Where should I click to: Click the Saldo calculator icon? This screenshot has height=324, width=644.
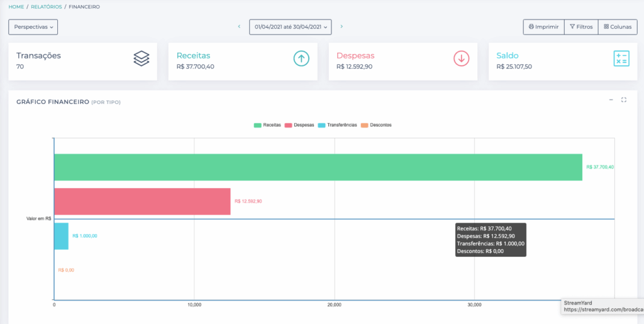(621, 59)
